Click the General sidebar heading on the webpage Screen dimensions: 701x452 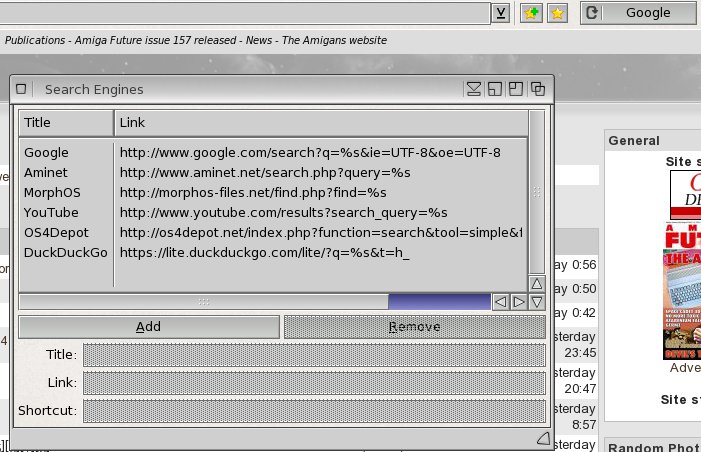(634, 141)
